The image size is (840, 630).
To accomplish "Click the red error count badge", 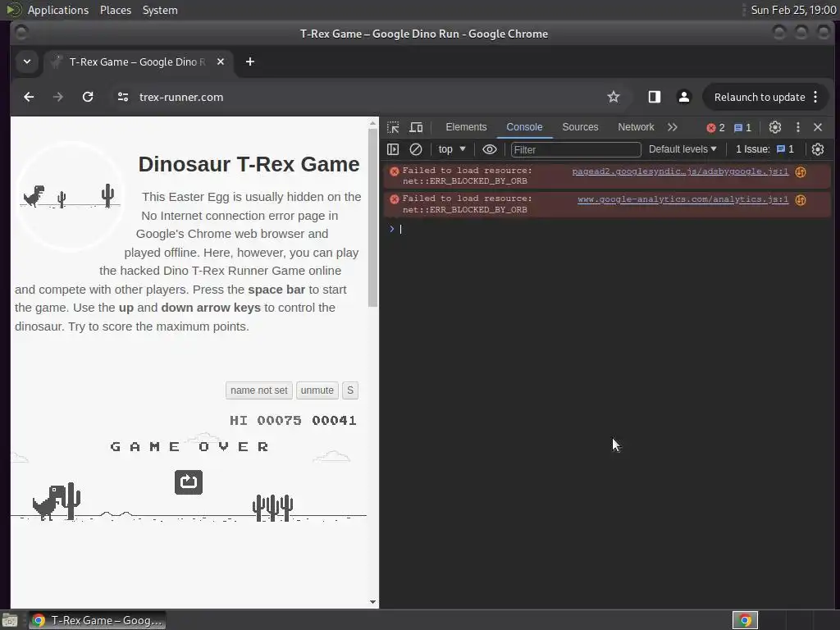I will pyautogui.click(x=715, y=127).
